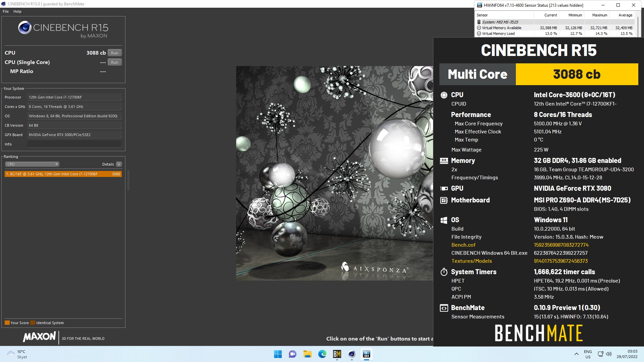Click the Memory icon in BenchMate panel
Image resolution: width=644 pixels, height=362 pixels.
[x=444, y=161]
